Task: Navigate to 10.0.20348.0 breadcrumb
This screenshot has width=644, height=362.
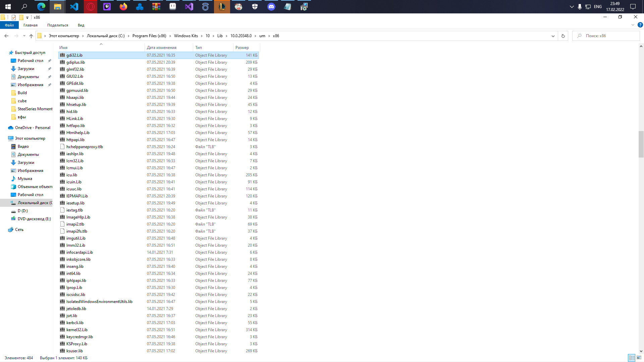Action: coord(241,36)
